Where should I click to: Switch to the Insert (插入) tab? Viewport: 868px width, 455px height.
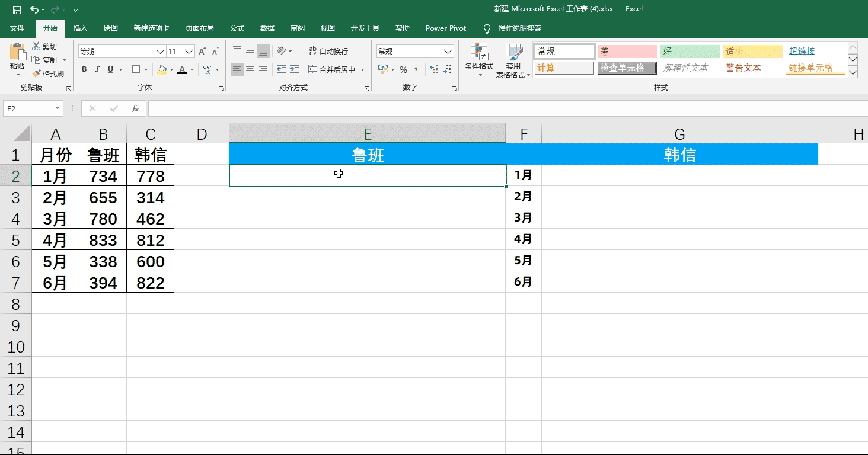(x=80, y=28)
